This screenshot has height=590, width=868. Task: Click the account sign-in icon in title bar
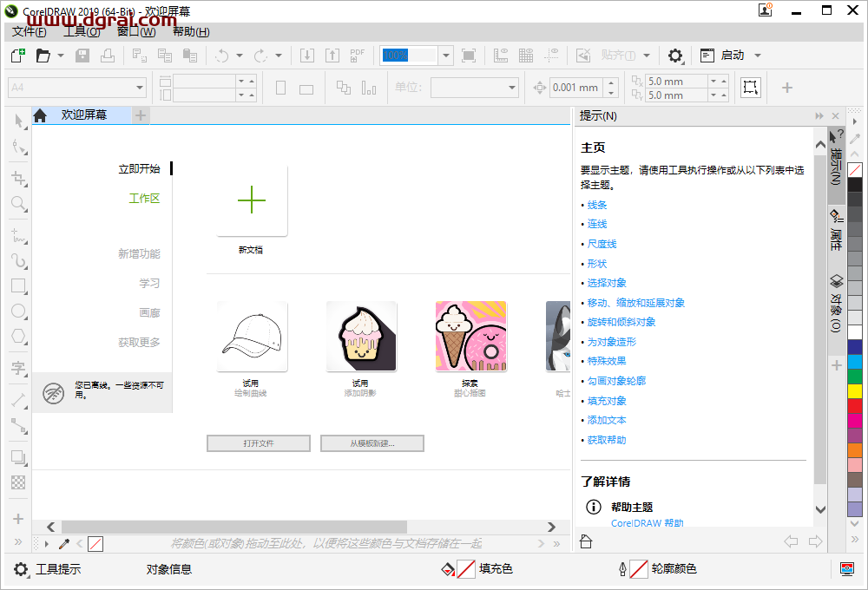[766, 10]
